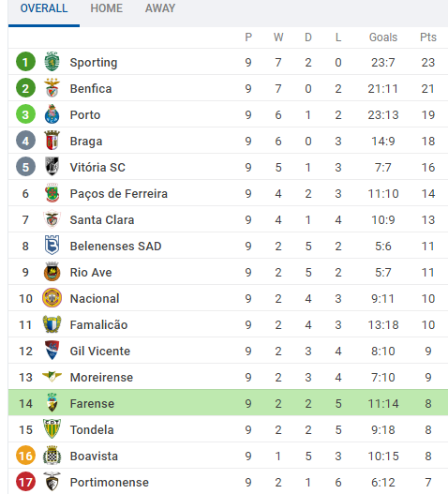Click the Pts column header
The width and height of the screenshot is (448, 494).
[x=427, y=37]
